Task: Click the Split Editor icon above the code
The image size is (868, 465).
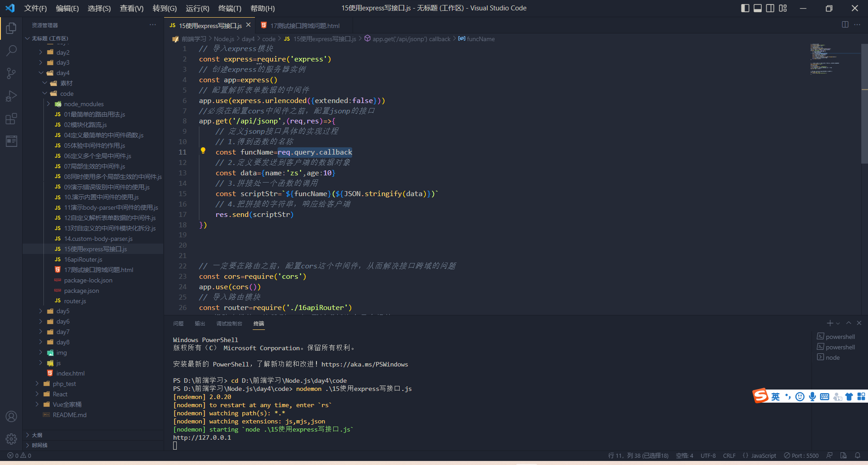Action: 845,25
